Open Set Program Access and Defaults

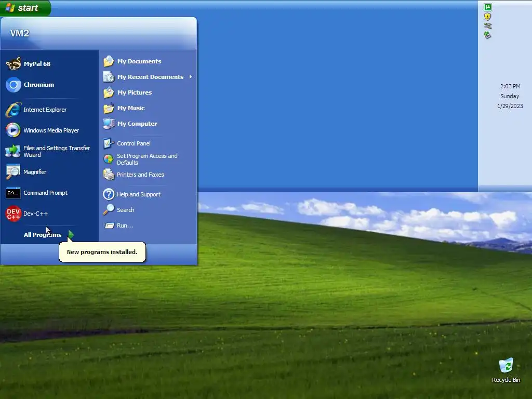pyautogui.click(x=148, y=159)
